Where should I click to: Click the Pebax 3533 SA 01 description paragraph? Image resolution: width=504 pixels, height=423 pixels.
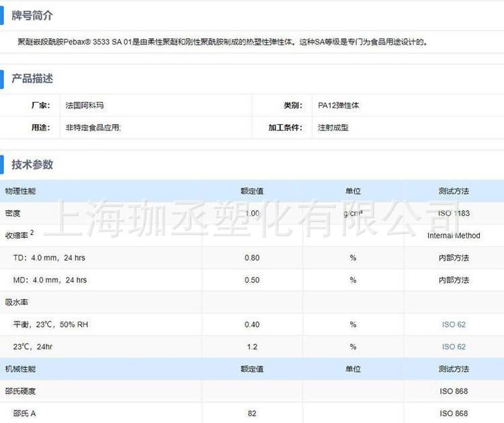click(x=222, y=42)
